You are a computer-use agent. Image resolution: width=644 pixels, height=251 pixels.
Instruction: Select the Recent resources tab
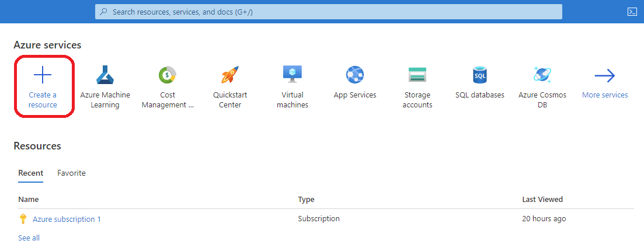coord(31,173)
